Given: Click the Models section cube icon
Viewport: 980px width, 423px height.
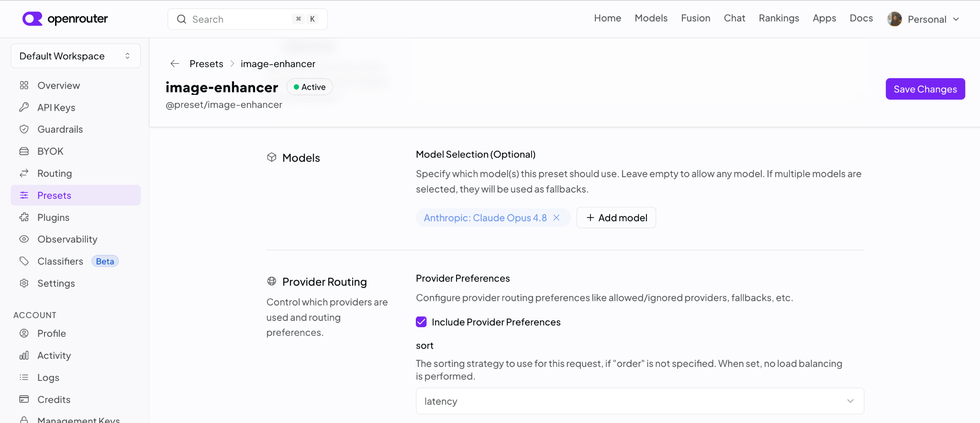Looking at the screenshot, I should coord(272,158).
